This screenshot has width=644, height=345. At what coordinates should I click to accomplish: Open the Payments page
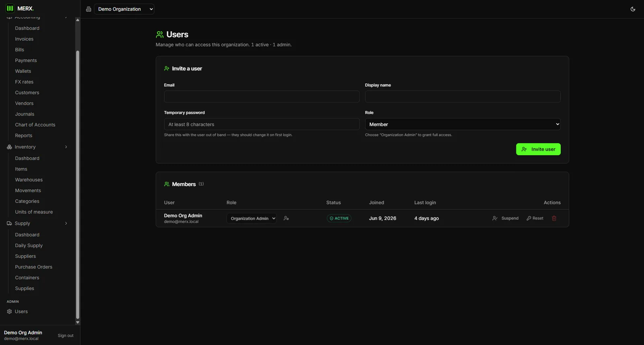click(x=26, y=61)
